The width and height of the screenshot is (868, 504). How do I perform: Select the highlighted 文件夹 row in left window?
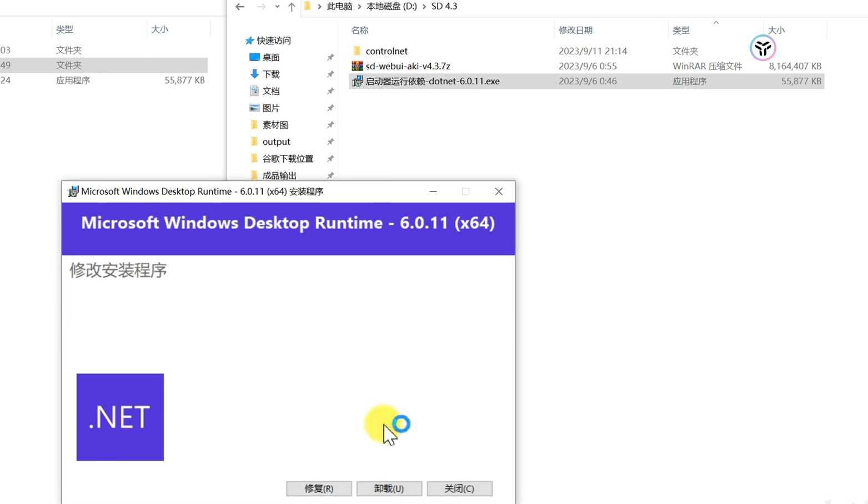[x=104, y=65]
